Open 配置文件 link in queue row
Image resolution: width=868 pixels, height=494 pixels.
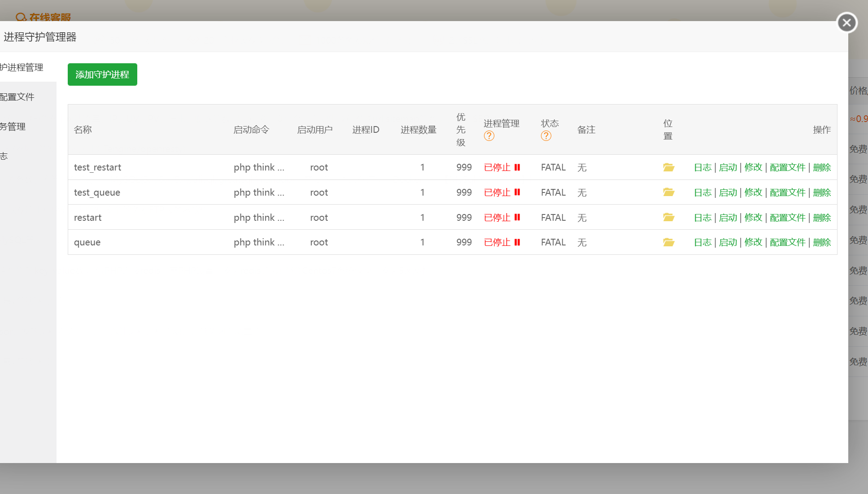(787, 242)
